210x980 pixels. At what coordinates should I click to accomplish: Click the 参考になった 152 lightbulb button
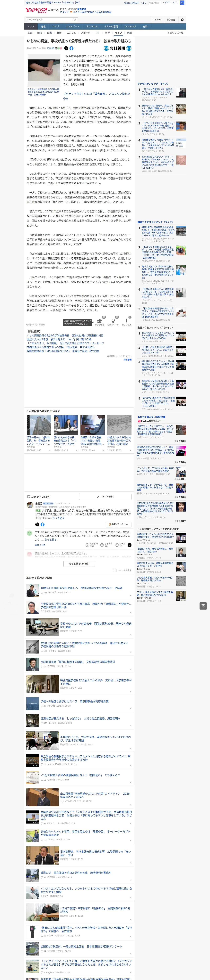tap(119, 524)
